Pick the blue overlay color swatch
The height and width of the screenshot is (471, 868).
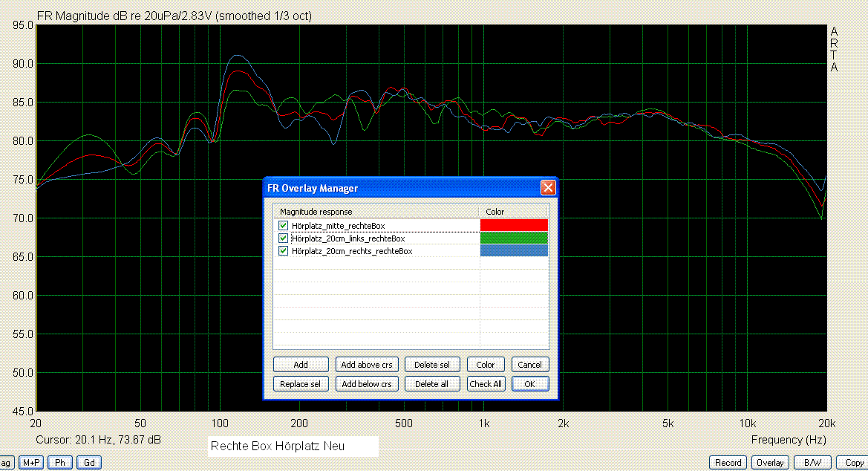[514, 251]
